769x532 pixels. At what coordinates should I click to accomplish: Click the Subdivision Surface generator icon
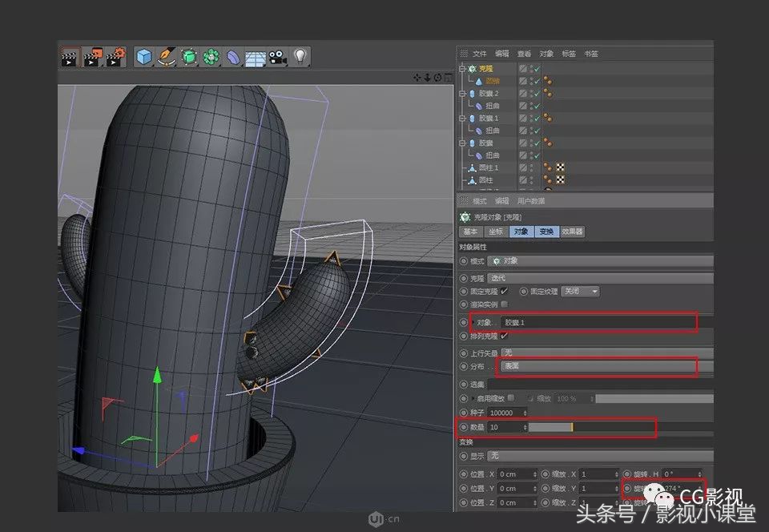191,56
